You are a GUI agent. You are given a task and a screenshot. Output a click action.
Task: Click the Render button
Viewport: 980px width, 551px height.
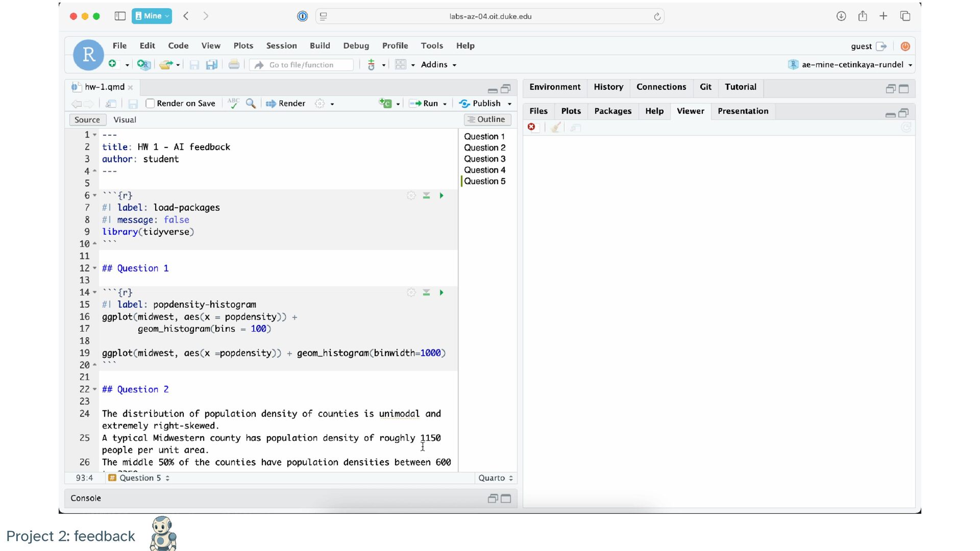pos(285,104)
